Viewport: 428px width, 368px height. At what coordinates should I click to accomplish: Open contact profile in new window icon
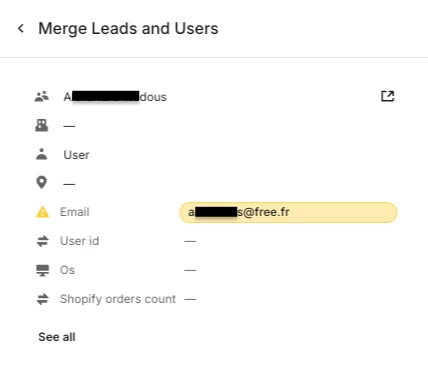click(x=387, y=96)
